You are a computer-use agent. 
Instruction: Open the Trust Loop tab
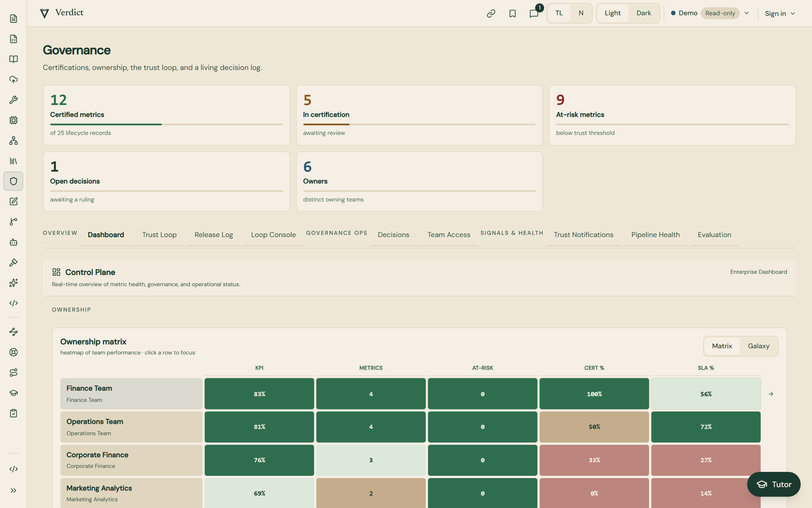click(x=159, y=235)
